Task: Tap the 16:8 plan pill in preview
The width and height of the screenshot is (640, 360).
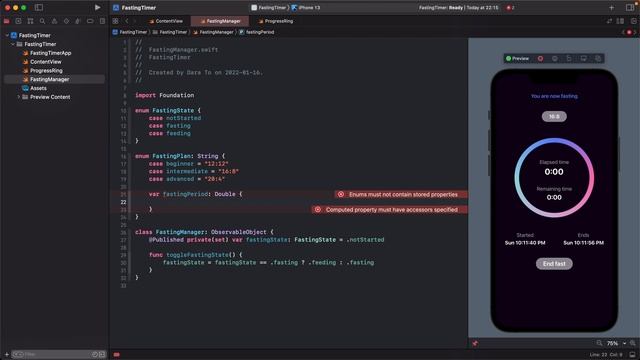Action: tap(554, 116)
